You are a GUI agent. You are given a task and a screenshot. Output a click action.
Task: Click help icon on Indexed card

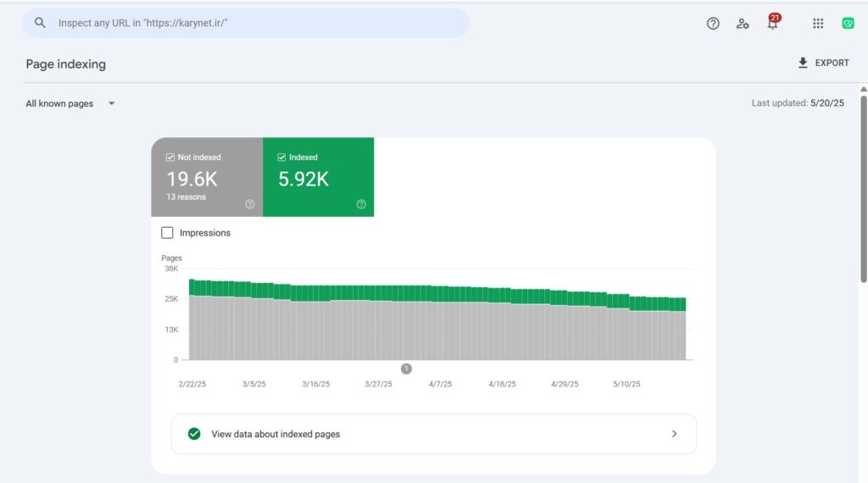click(361, 204)
